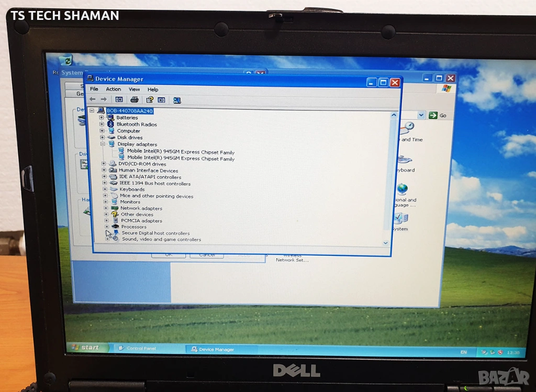This screenshot has height=392, width=536.
Task: Expand the IDE ATA/ATAPI controllers node
Action: pos(104,177)
